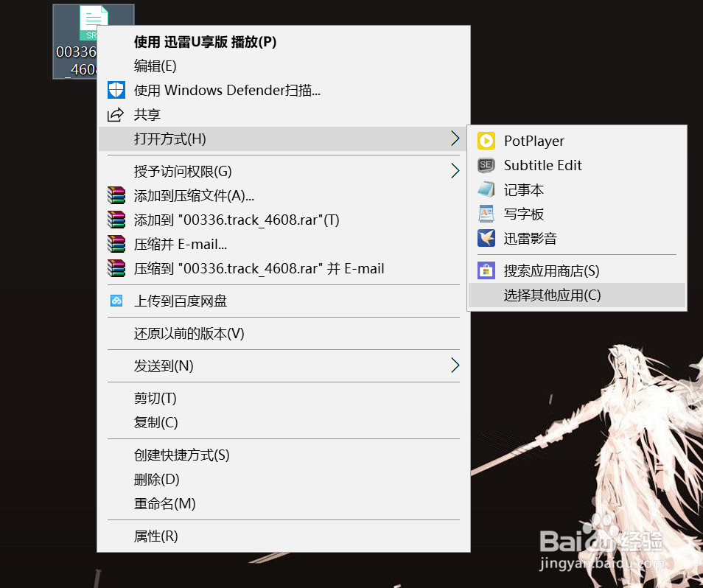Expand the 打开方式(H) submenu arrow

455,139
